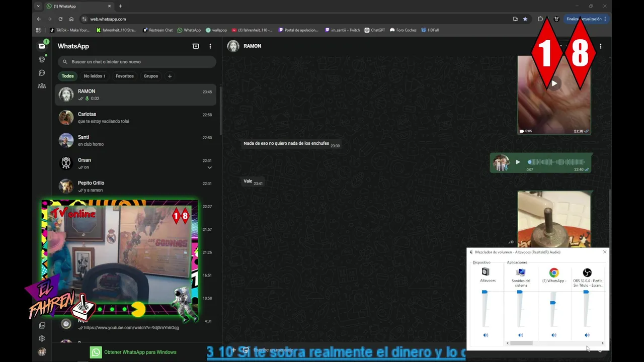Open the Chrome tab search dropdown
644x362 pixels.
pyautogui.click(x=38, y=6)
